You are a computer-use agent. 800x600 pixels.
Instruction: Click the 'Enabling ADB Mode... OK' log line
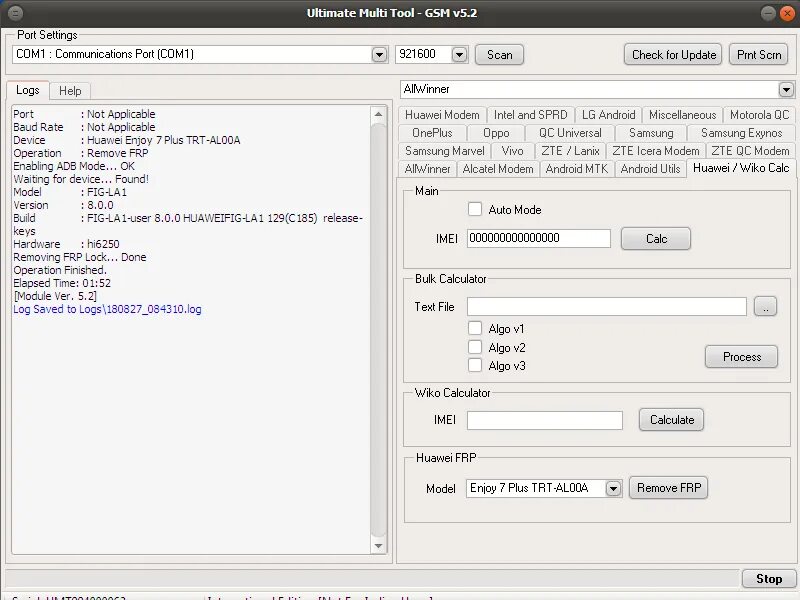click(74, 166)
